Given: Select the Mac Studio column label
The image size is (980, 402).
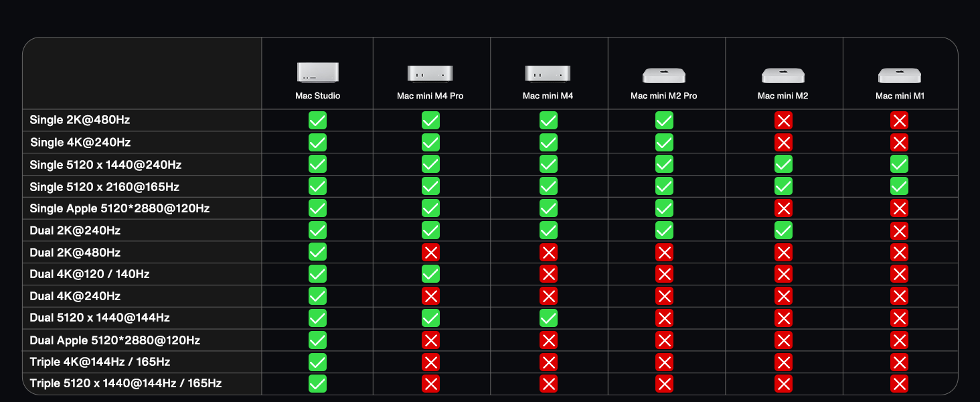Looking at the screenshot, I should click(x=318, y=96).
